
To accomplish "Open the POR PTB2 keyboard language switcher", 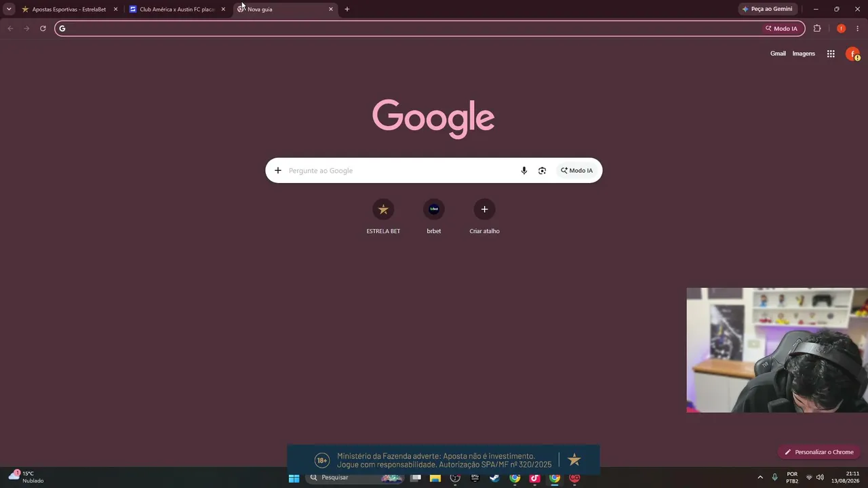I will point(792,478).
